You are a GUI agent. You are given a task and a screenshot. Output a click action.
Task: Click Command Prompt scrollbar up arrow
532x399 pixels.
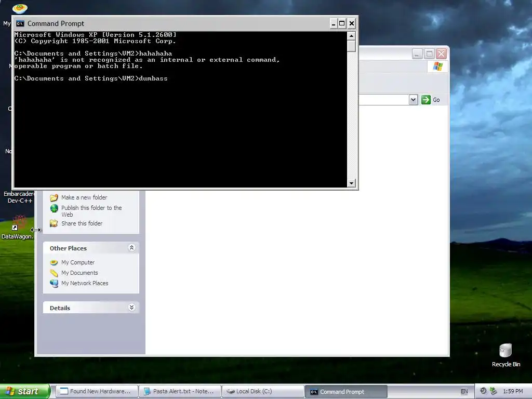coord(351,36)
